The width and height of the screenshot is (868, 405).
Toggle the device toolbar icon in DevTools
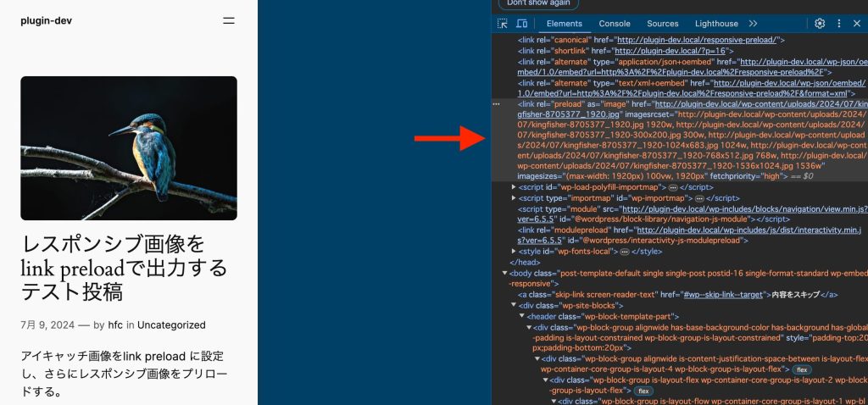click(521, 23)
